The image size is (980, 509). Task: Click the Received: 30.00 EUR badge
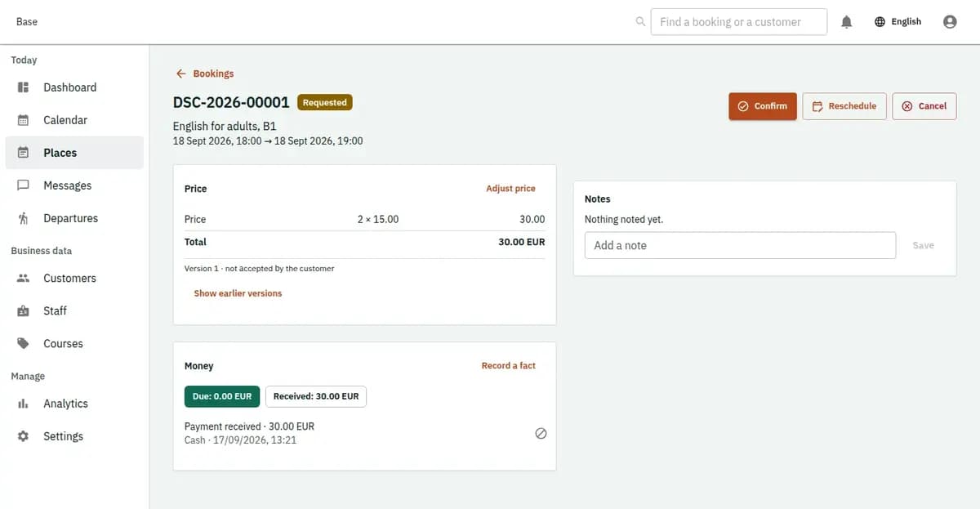coord(316,396)
